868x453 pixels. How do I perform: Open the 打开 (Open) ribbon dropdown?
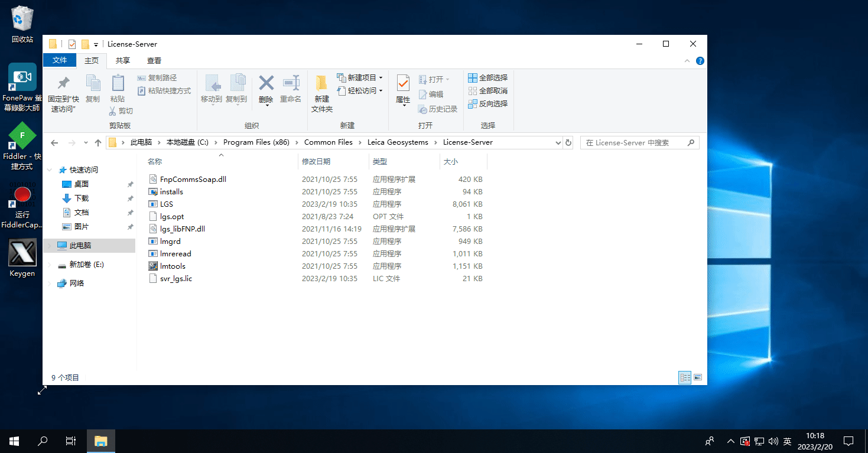coord(434,80)
